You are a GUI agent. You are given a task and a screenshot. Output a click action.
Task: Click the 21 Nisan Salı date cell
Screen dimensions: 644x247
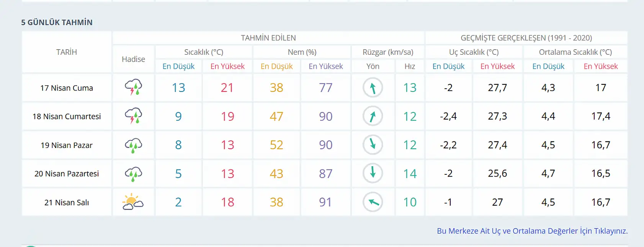(x=67, y=202)
